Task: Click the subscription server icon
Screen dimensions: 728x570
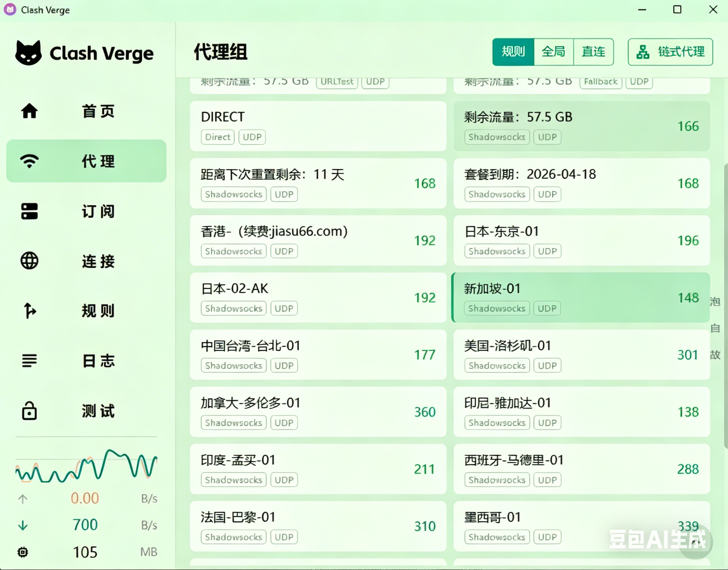Action: point(29,211)
